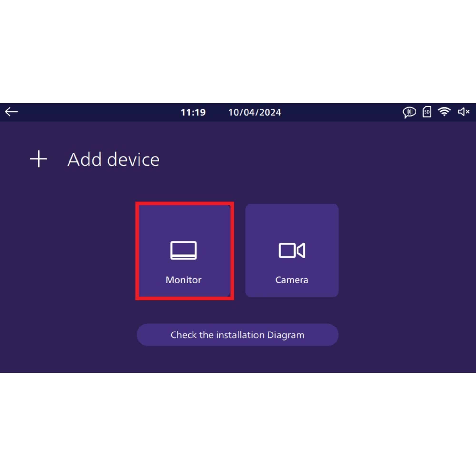This screenshot has height=476, width=476.
Task: Click the Monitor label text
Action: [x=183, y=280]
